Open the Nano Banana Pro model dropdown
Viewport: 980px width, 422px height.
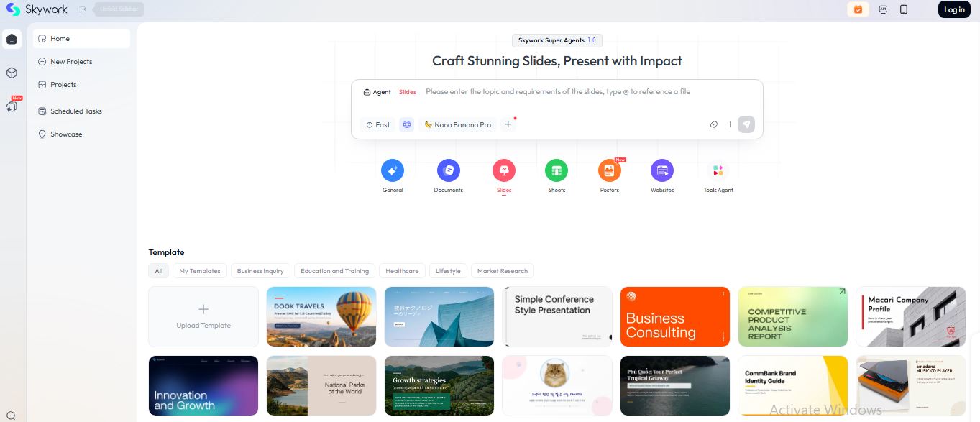coord(457,124)
